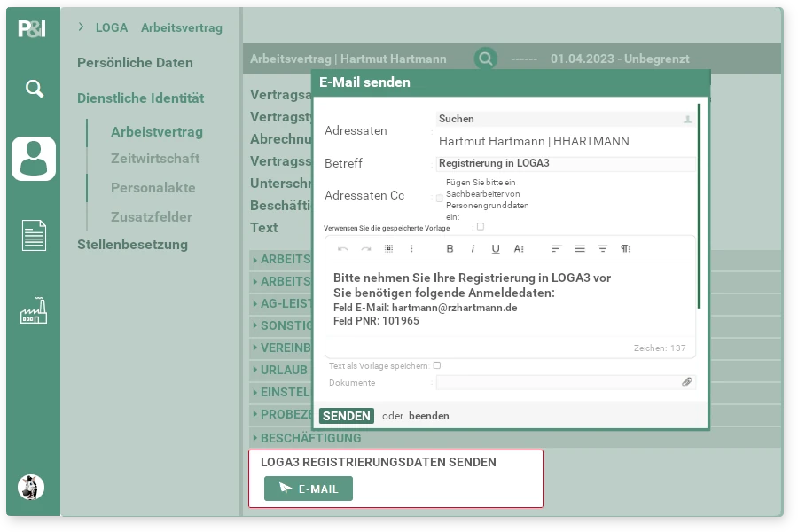This screenshot has height=532, width=798.
Task: Open the vertical dots more menu
Action: click(411, 248)
